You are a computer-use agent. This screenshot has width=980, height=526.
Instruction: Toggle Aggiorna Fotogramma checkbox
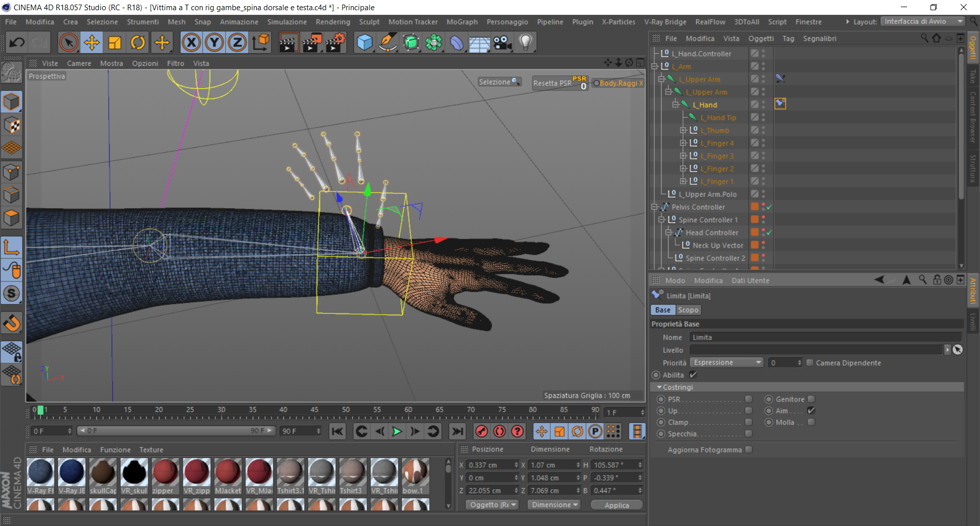pos(749,449)
